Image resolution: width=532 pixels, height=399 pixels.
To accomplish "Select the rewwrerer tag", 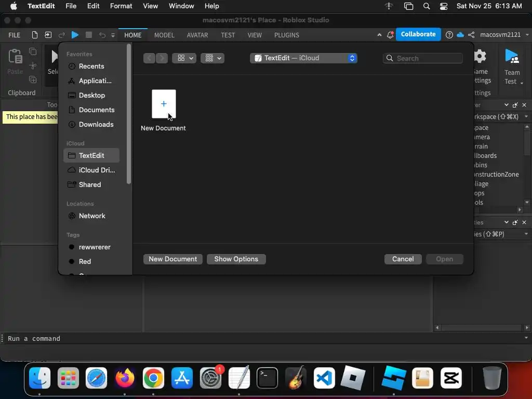I will coord(91,247).
